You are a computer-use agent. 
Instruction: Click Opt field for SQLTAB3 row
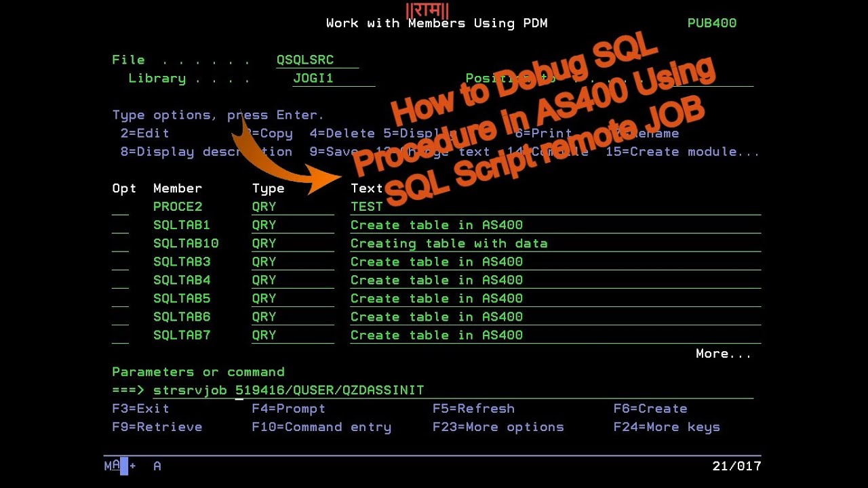(120, 262)
